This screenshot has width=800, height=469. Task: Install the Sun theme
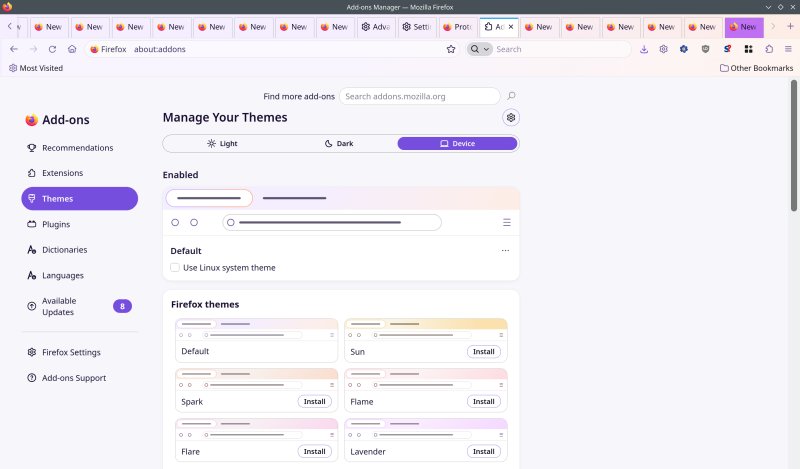coord(484,352)
